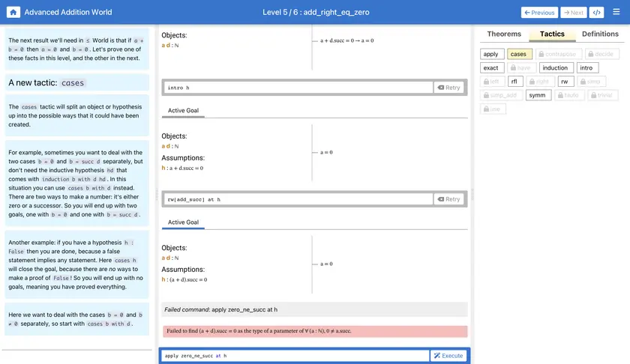This screenshot has height=364, width=630.
Task: Switch to the Theorems tab
Action: tap(504, 34)
